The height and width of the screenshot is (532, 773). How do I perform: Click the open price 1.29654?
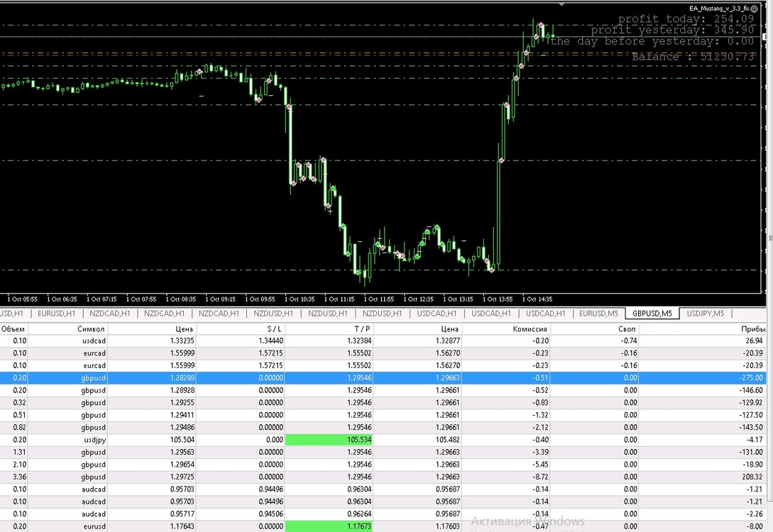pos(182,465)
